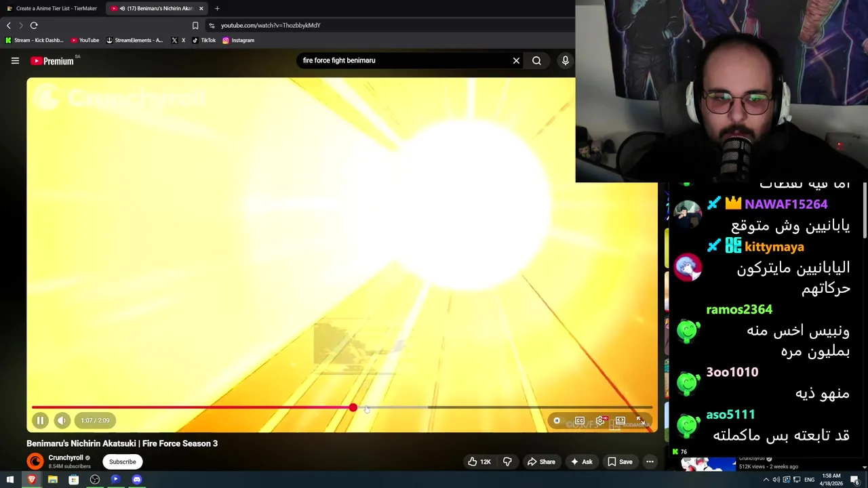Close the Benimaru's Nichirin Akatsuki tab
868x488 pixels.
(x=201, y=8)
